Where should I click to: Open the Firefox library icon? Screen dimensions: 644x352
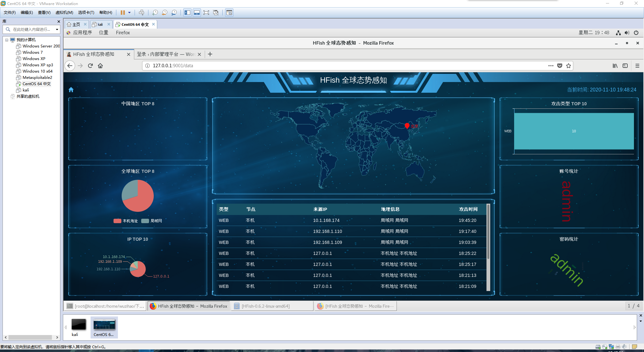(615, 66)
